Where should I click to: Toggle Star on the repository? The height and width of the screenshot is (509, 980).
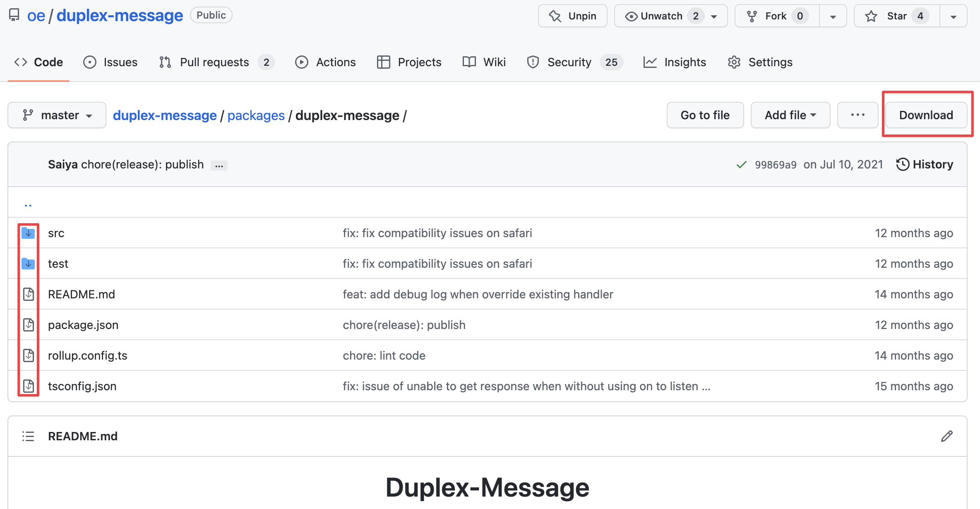point(896,16)
